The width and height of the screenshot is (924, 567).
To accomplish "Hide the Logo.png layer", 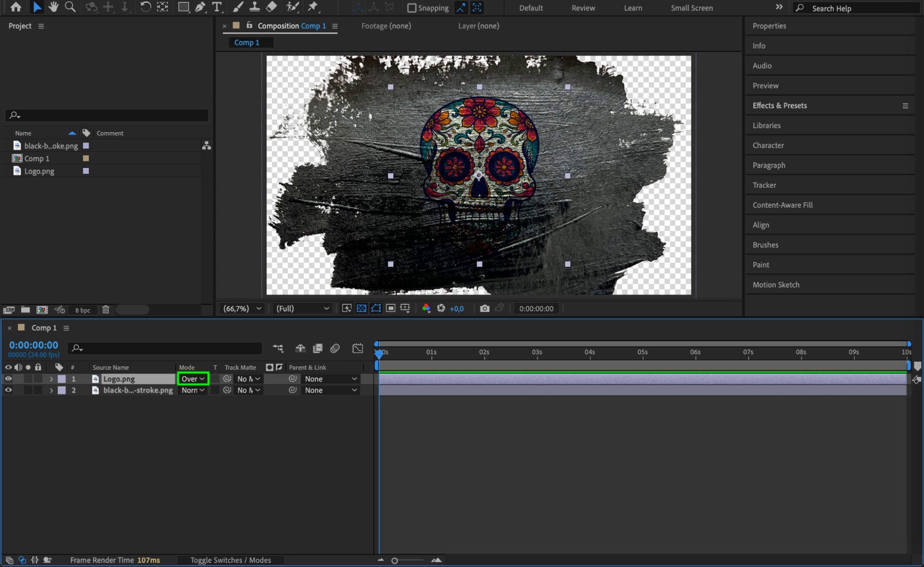I will click(8, 379).
